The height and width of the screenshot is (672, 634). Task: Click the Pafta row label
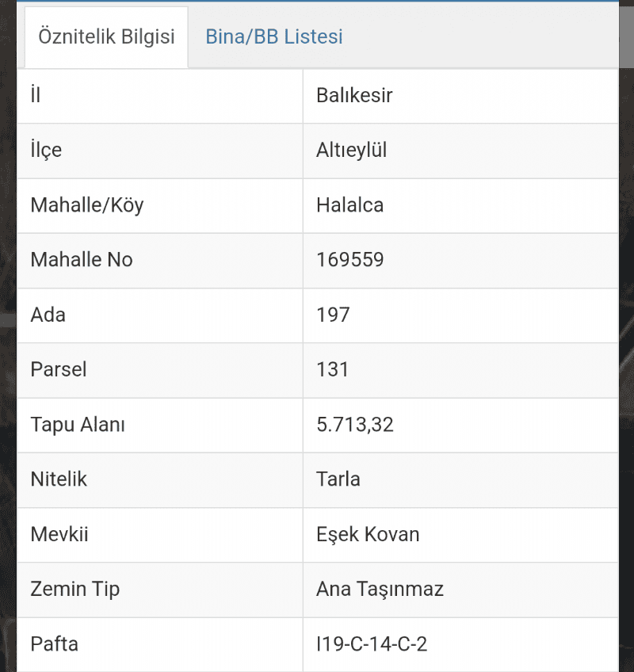click(x=54, y=644)
